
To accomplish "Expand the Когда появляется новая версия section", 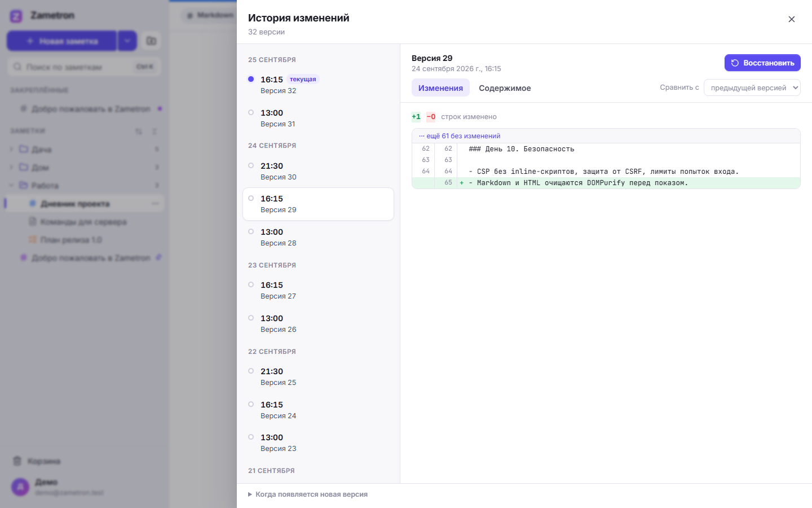I will (x=308, y=494).
